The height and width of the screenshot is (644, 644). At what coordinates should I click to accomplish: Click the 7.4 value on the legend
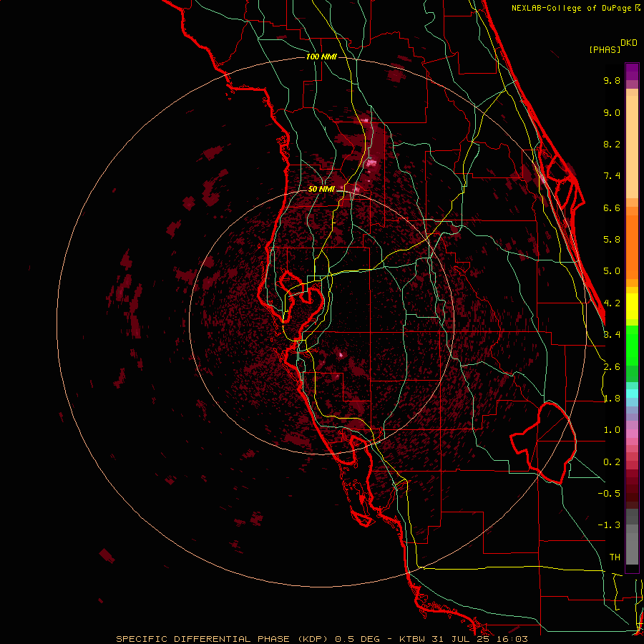point(612,176)
